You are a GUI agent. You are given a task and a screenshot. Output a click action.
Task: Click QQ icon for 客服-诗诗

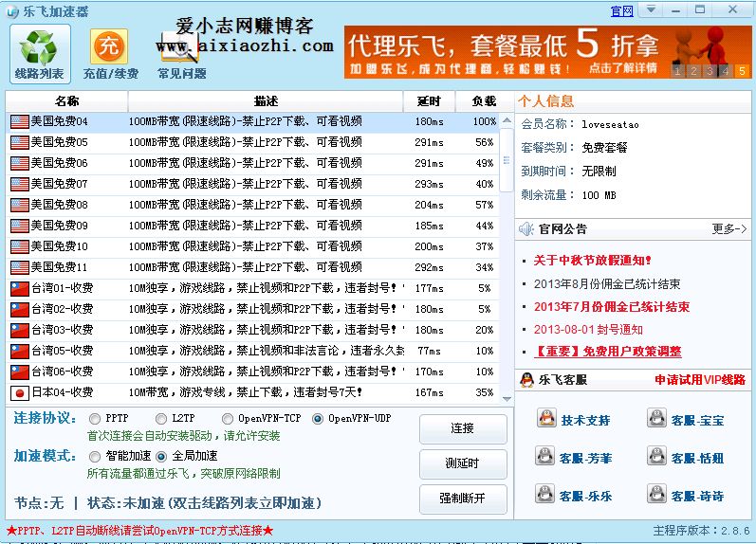tap(656, 494)
